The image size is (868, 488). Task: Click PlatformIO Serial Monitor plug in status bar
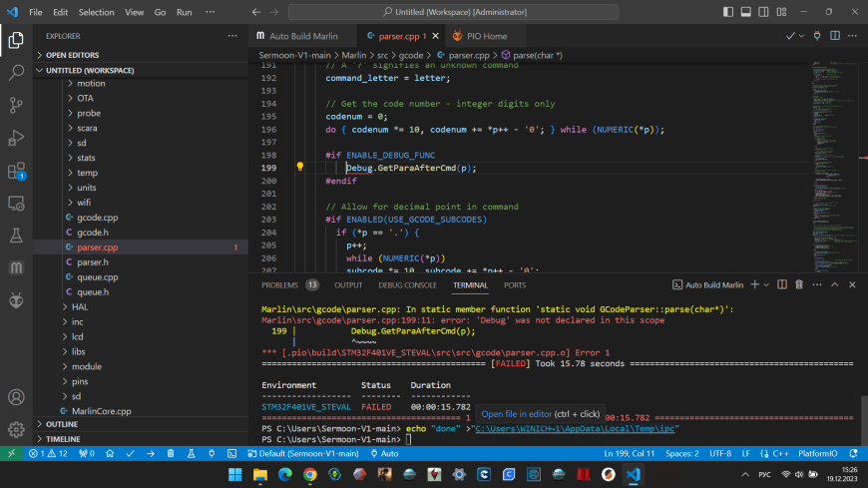[212, 454]
